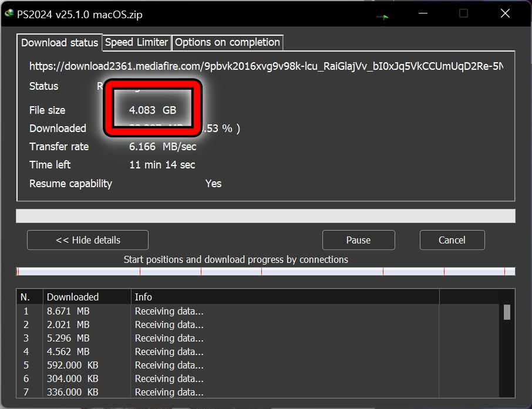Select connection row with 5.296 MB
The width and height of the screenshot is (532, 409).
pos(258,338)
